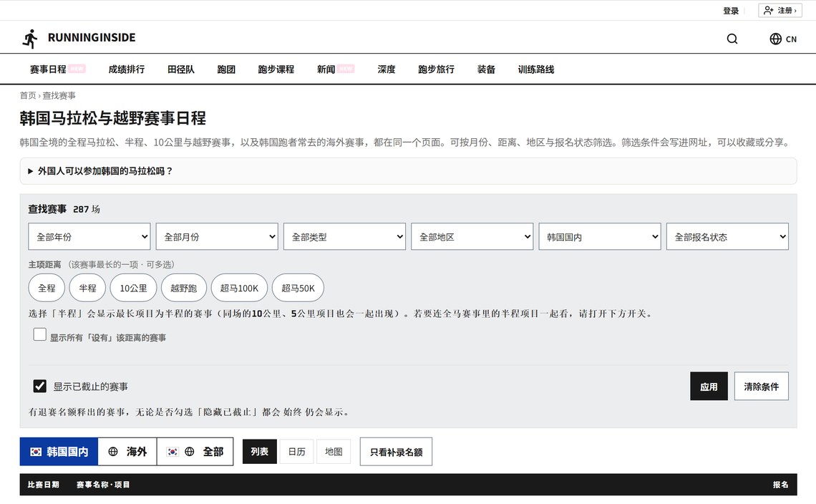
Task: Toggle the 10公里 distance chip
Action: [x=133, y=288]
